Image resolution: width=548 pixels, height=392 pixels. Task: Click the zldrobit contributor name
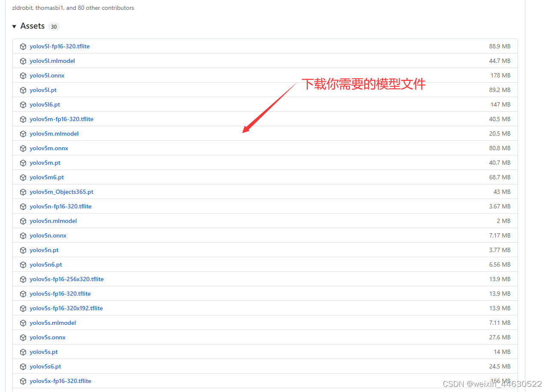tap(23, 8)
